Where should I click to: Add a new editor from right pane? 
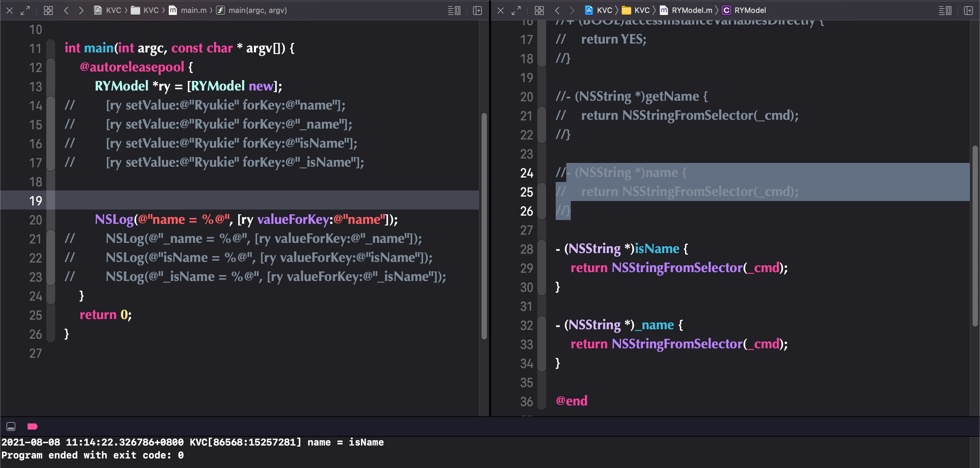(968, 11)
